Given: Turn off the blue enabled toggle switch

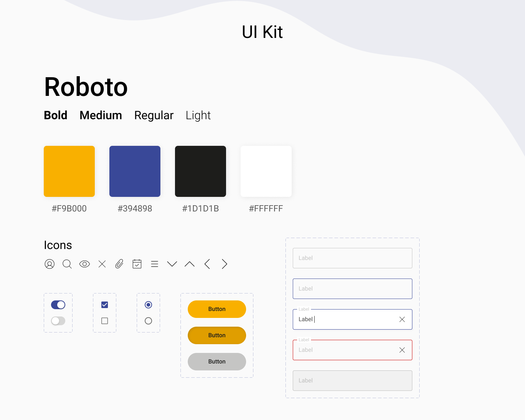Looking at the screenshot, I should [58, 305].
